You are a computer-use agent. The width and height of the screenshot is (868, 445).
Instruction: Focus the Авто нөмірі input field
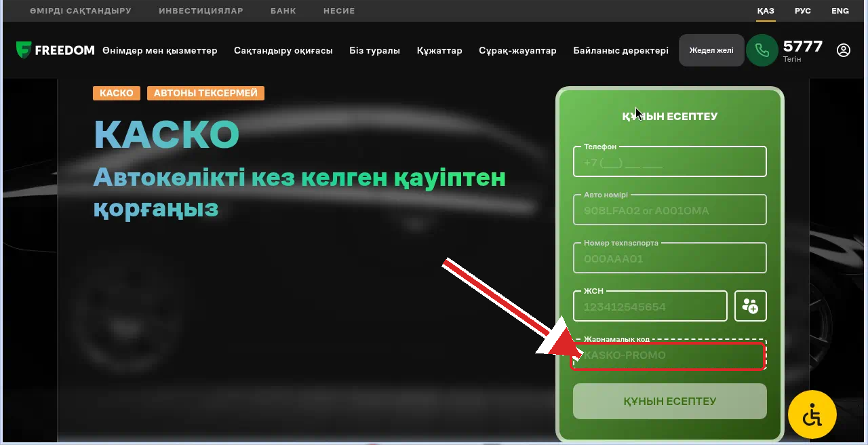[x=670, y=210]
